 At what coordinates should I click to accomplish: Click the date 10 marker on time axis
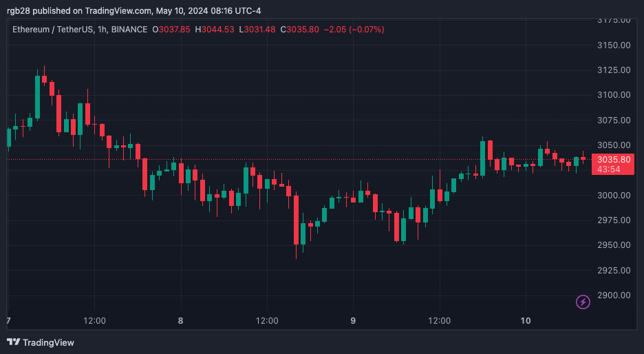(526, 321)
